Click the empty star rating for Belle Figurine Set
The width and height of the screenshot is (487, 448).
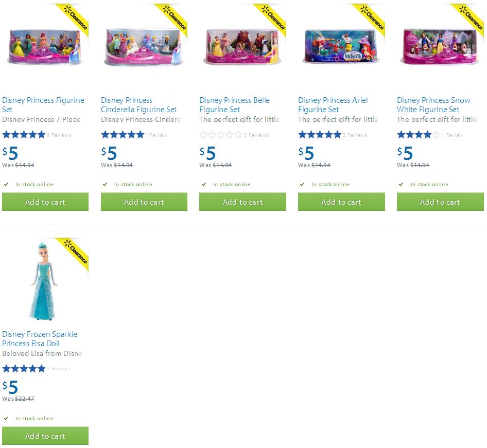pos(221,135)
